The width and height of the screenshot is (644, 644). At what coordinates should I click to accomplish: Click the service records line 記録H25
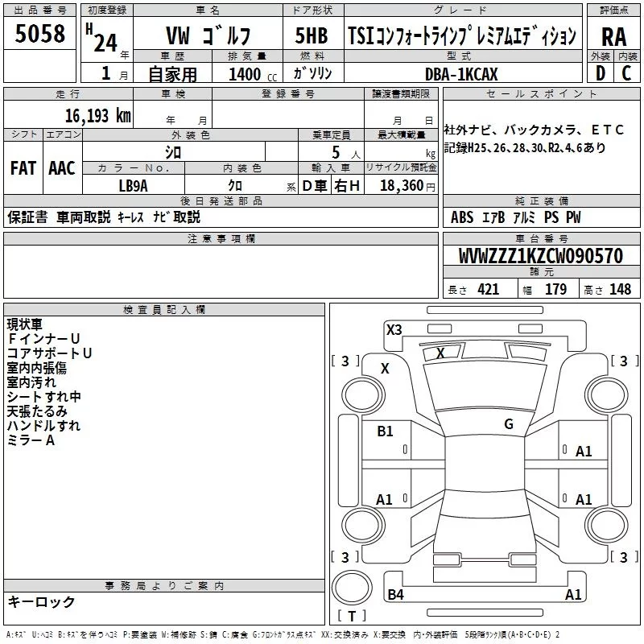click(525, 147)
